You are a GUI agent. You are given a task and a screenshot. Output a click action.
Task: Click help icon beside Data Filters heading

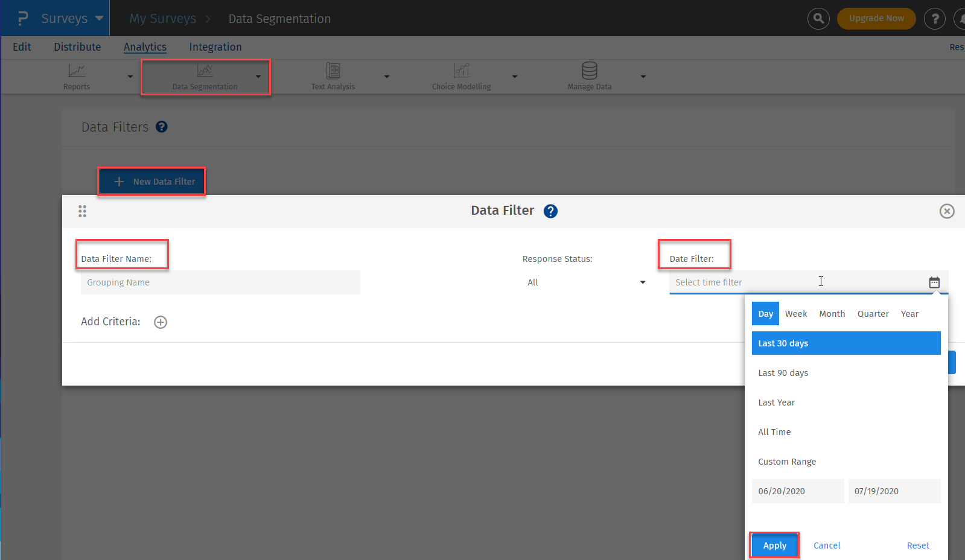162,127
